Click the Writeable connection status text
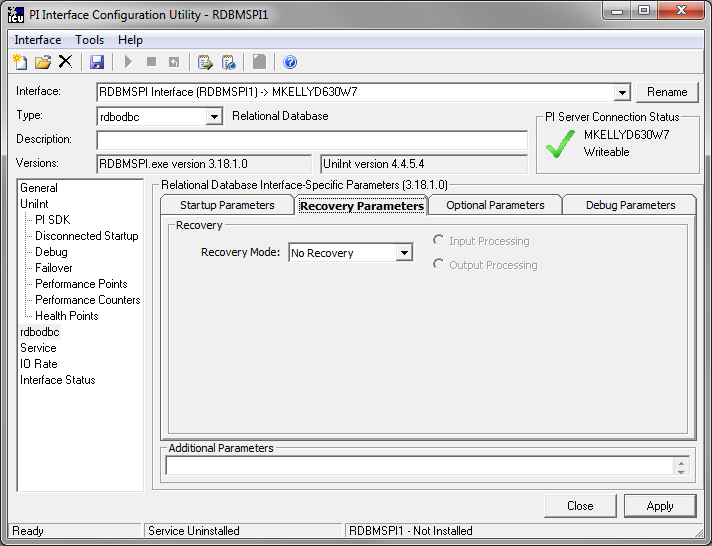 606,152
